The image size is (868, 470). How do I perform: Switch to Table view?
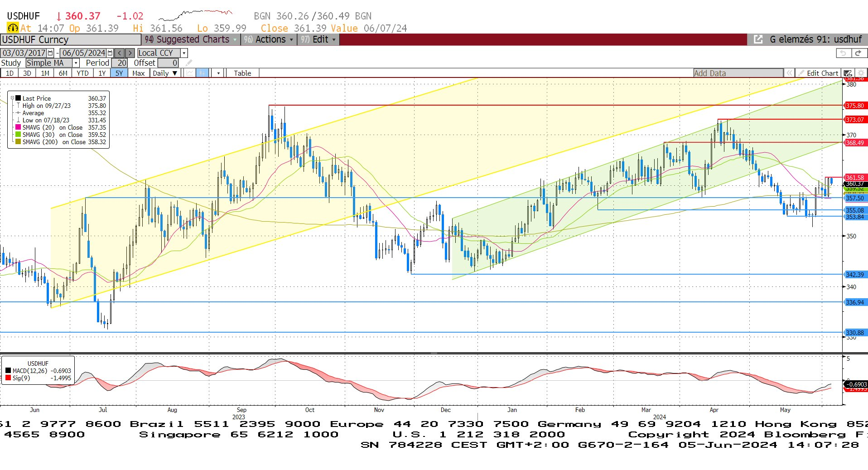242,73
